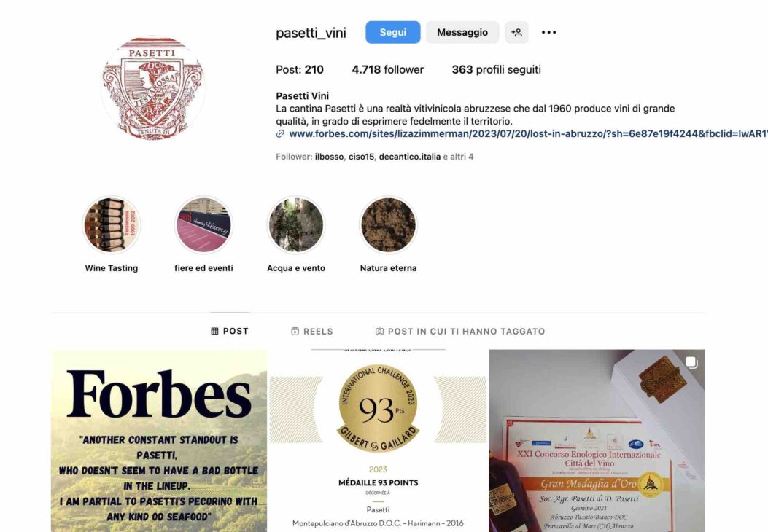Open ilbosso follower profile
This screenshot has height=532, width=768.
point(329,157)
